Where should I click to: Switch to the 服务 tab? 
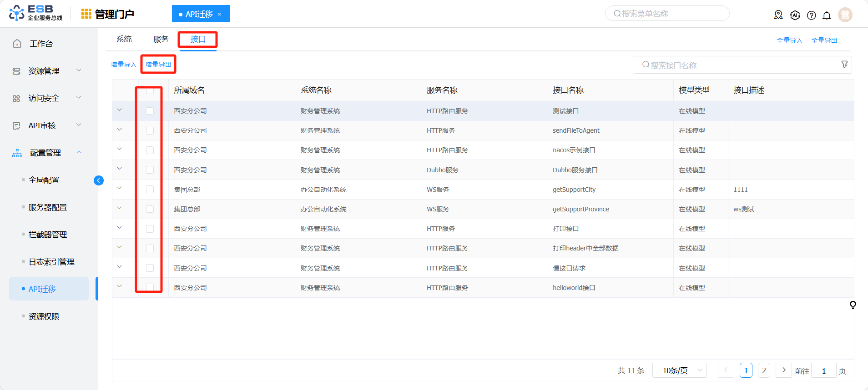coord(161,40)
